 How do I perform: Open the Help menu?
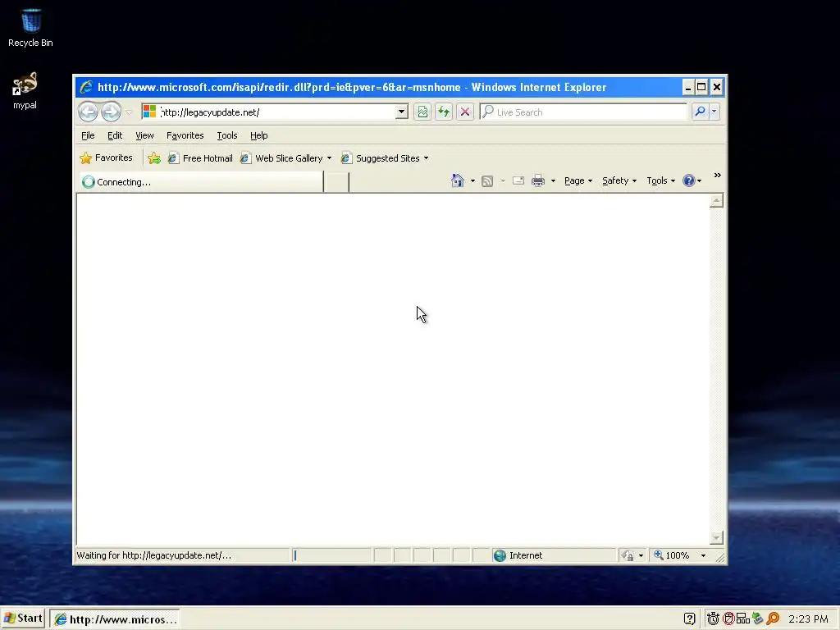258,135
